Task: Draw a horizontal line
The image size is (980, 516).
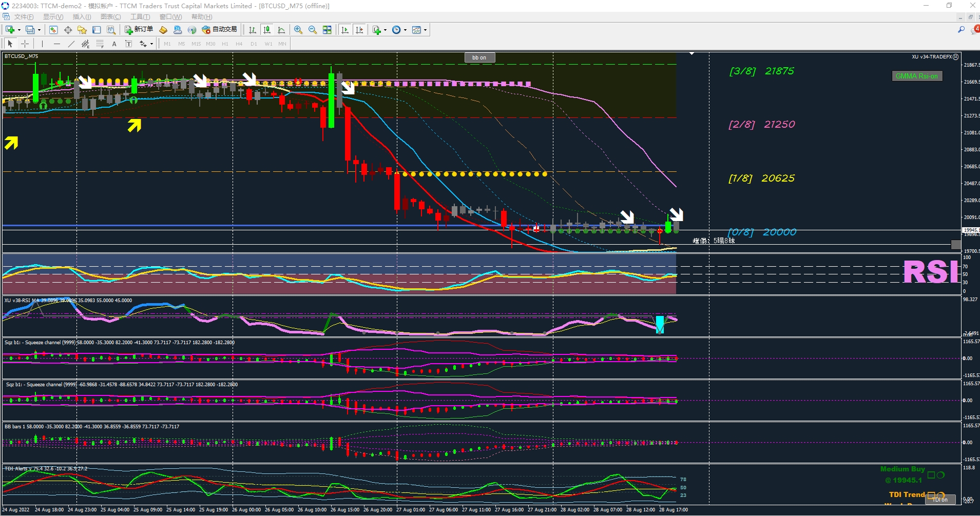Action: [56, 44]
